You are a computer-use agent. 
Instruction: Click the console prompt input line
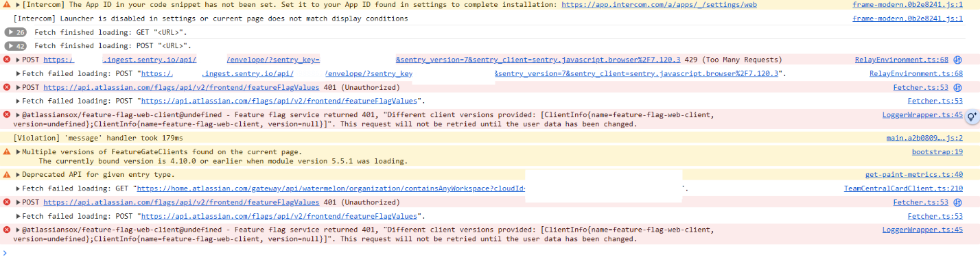point(490,252)
